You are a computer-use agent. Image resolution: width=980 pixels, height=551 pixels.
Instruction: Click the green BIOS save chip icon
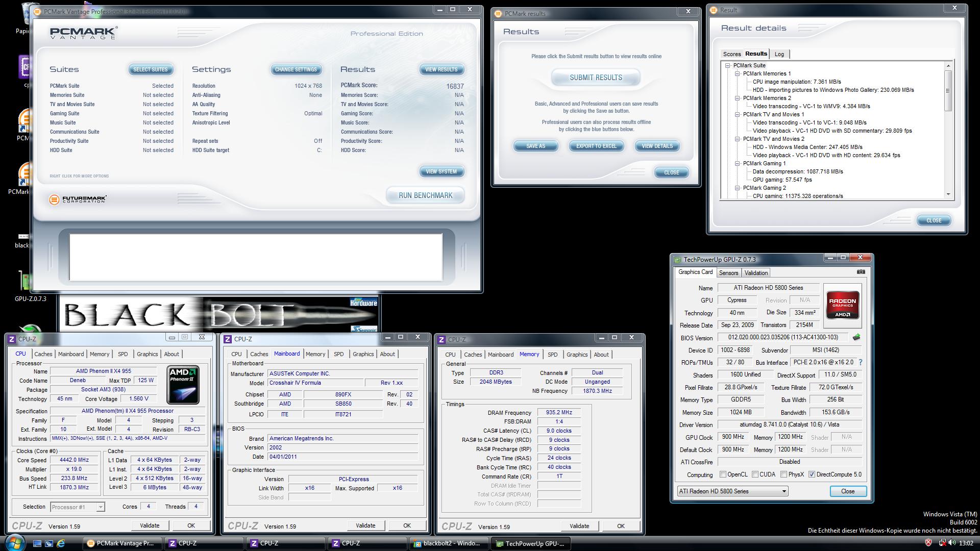(856, 337)
